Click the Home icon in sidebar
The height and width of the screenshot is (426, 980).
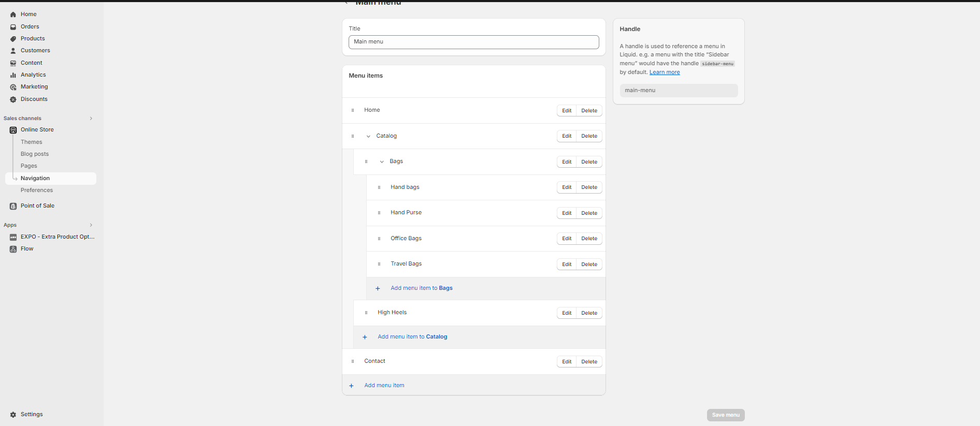pyautogui.click(x=13, y=14)
